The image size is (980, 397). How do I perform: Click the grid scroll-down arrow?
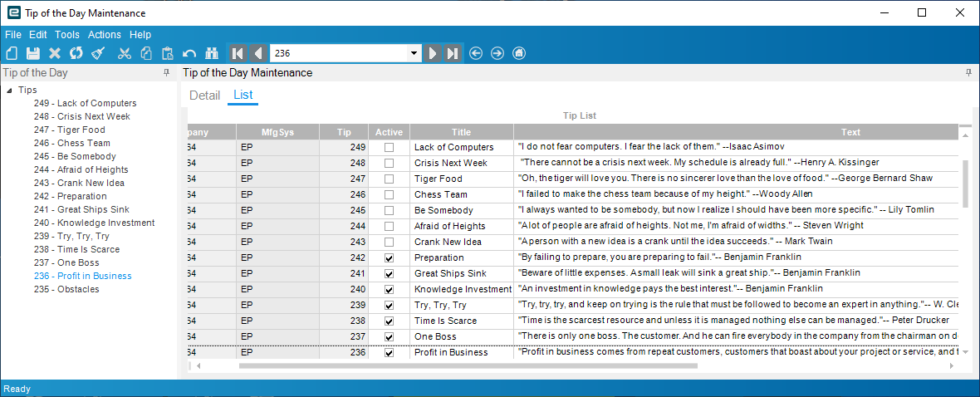[966, 352]
